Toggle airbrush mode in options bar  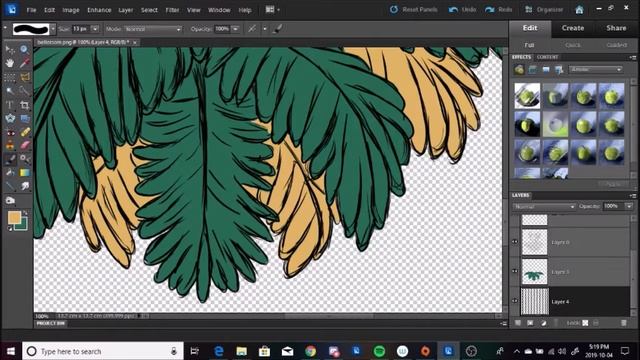(252, 29)
